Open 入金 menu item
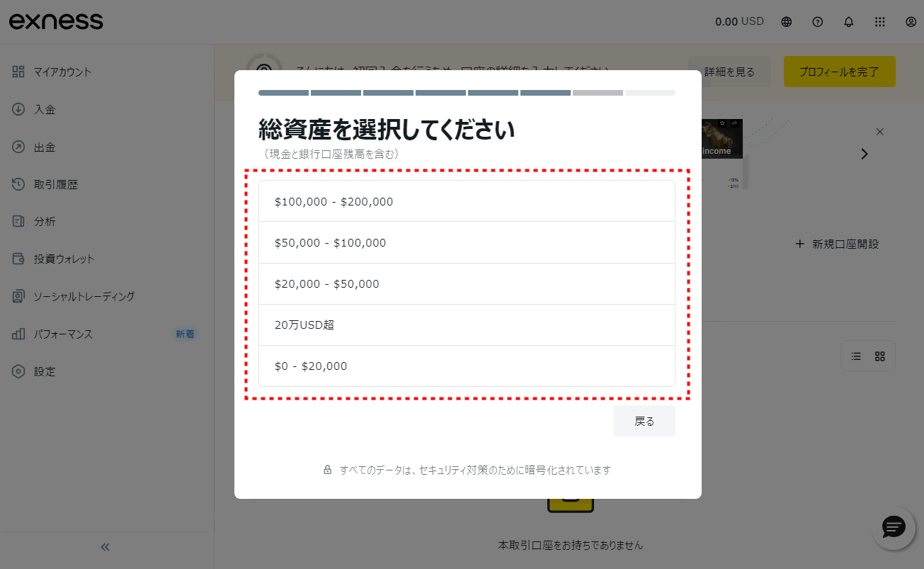Viewport: 924px width, 569px height. tap(45, 109)
